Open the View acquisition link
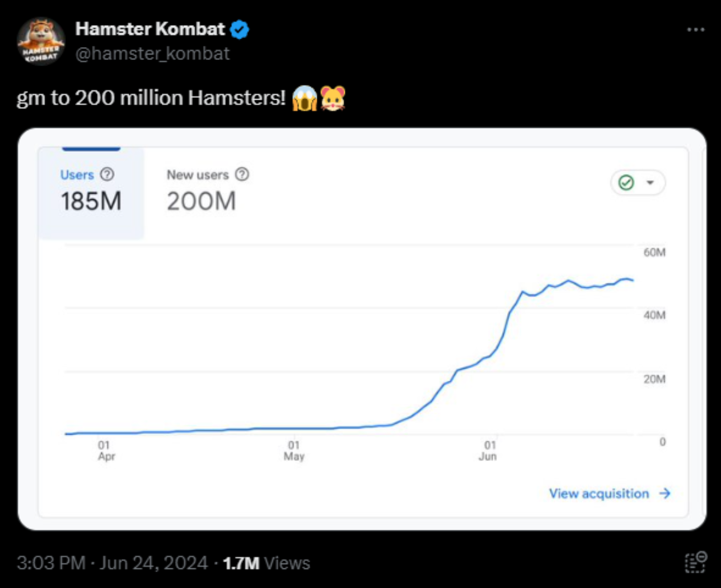 coord(610,493)
